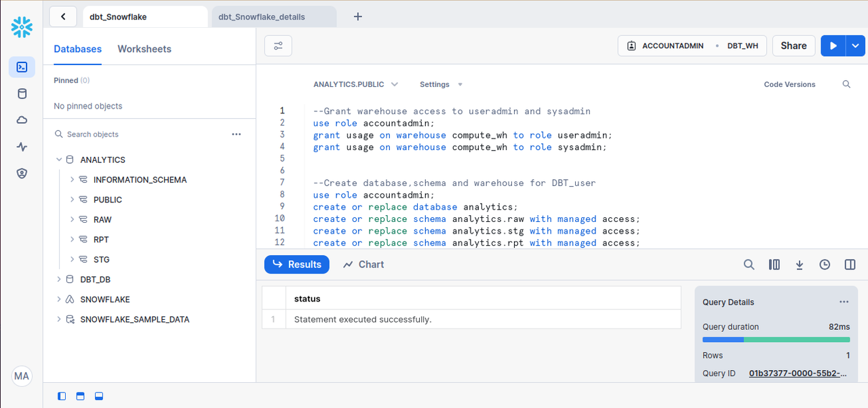Open object browser more options

[x=236, y=134]
